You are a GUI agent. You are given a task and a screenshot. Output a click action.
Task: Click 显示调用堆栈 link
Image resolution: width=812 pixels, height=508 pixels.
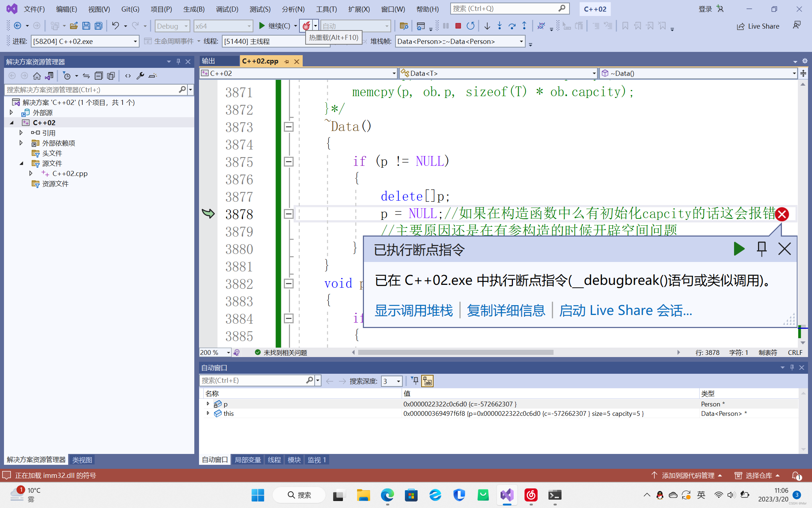pos(414,311)
